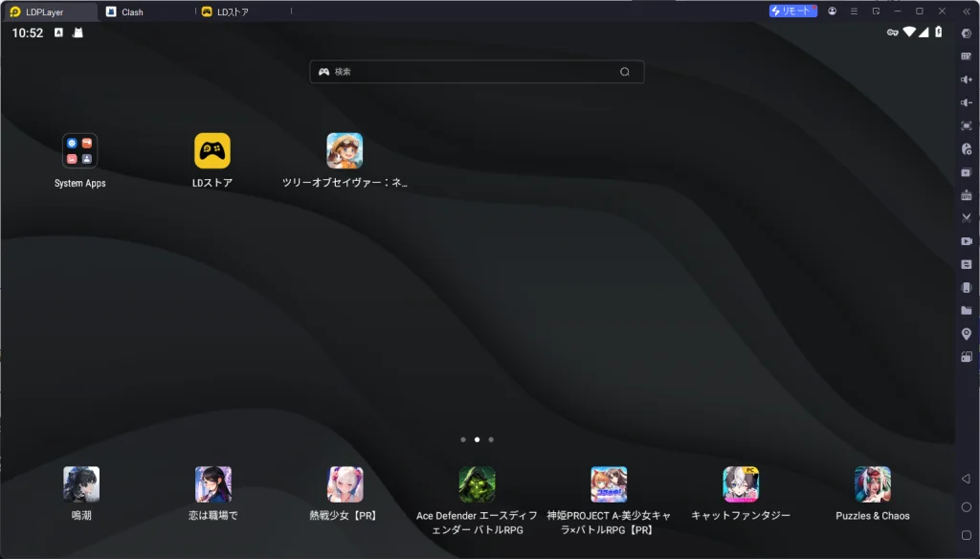Click the sidebar icon just below fullscreen

[x=967, y=148]
